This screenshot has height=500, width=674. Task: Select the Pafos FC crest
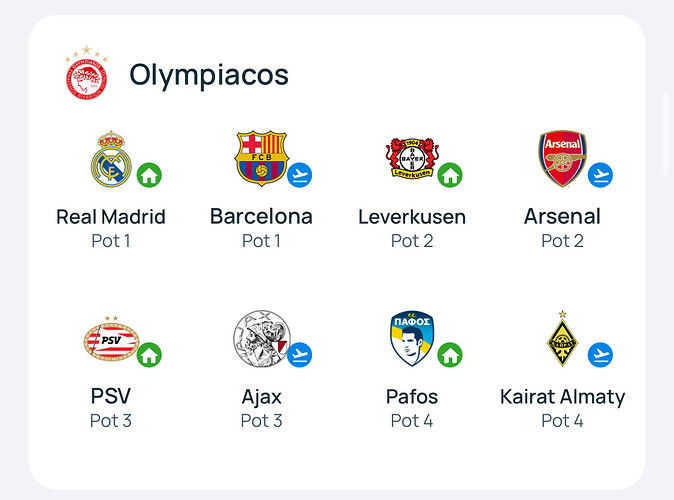[x=412, y=338]
